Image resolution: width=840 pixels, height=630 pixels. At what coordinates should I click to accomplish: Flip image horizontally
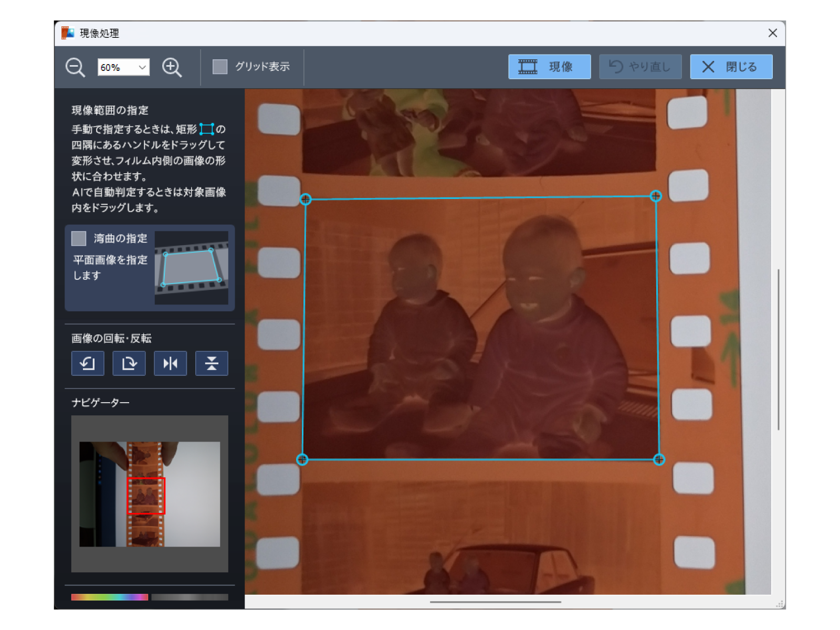click(170, 363)
